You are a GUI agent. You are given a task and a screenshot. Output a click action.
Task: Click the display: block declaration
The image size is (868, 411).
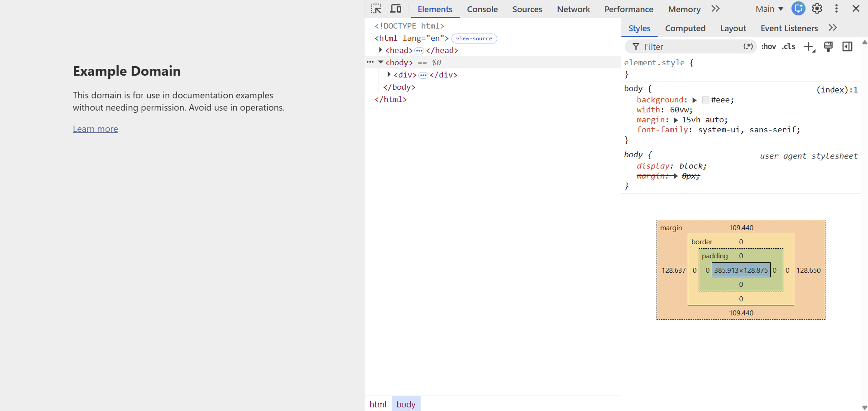coord(671,166)
